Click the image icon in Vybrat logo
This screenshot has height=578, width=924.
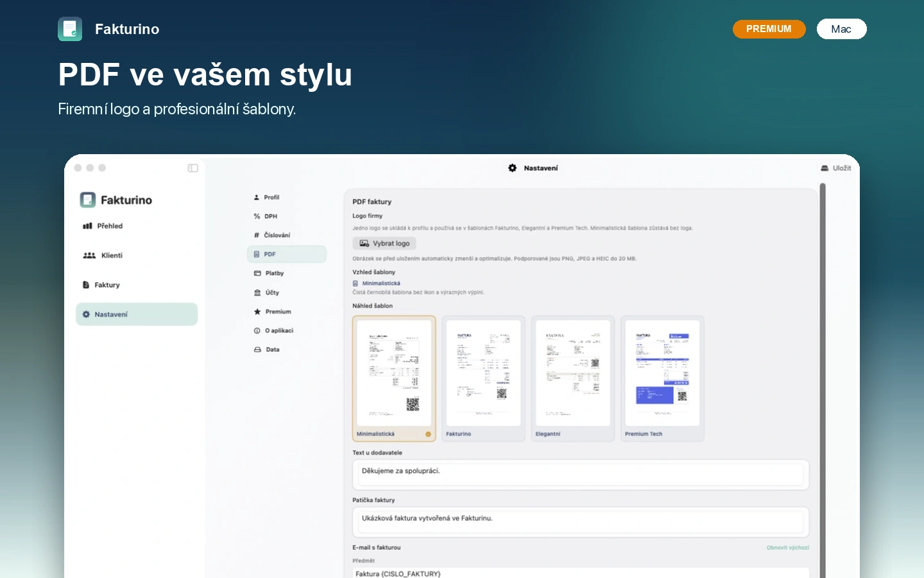364,243
